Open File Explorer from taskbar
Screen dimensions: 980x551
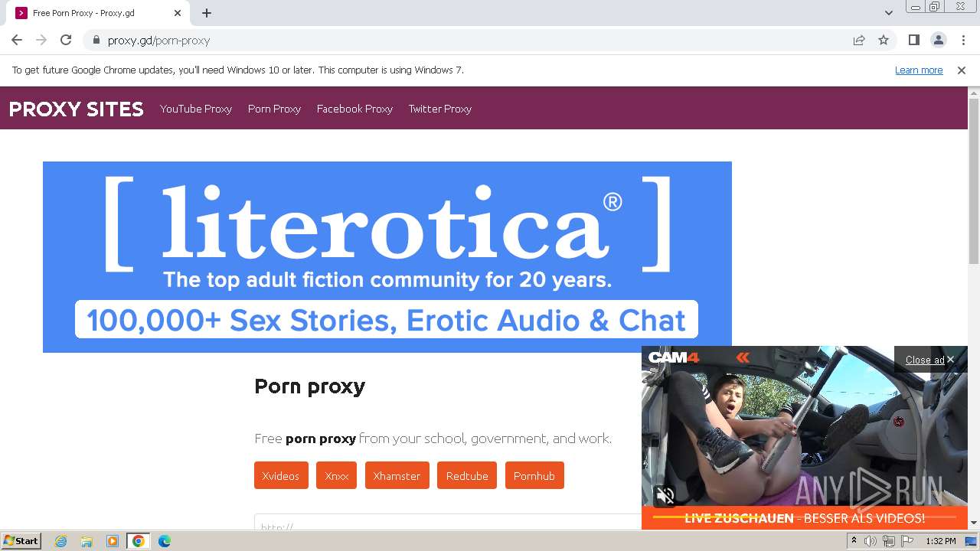pyautogui.click(x=87, y=541)
